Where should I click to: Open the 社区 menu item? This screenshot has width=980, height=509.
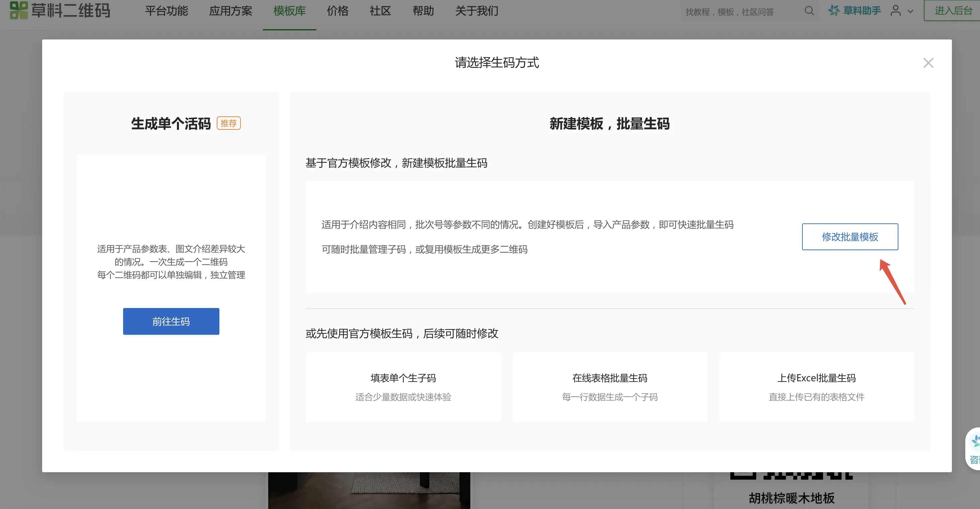[380, 11]
